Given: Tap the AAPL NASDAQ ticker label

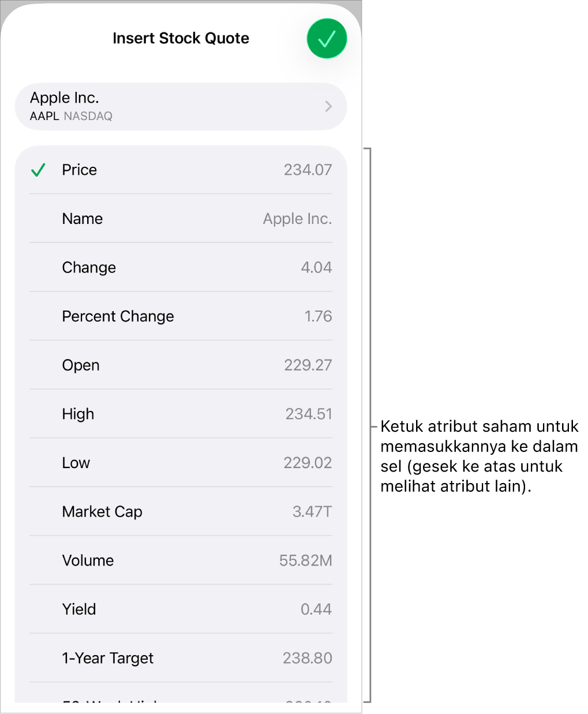Looking at the screenshot, I should (71, 116).
